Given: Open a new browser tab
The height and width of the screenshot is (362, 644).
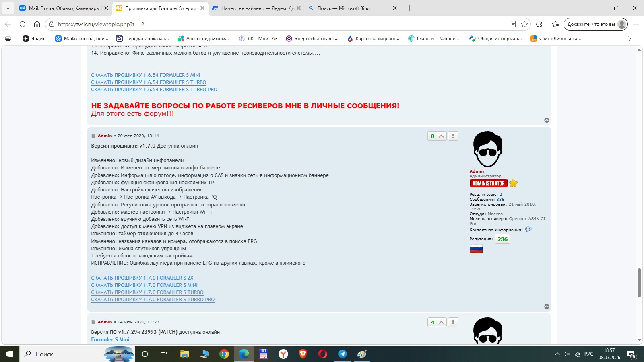Looking at the screenshot, I should pos(409,8).
